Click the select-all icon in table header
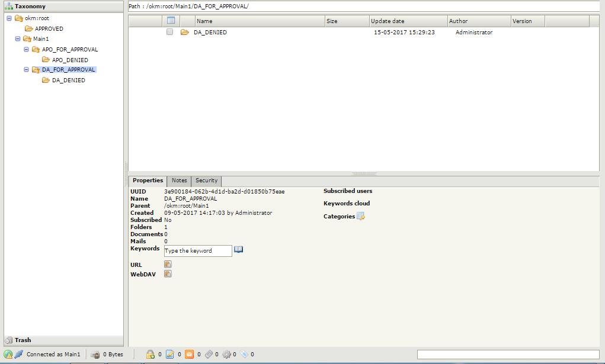This screenshot has width=605, height=364. click(x=171, y=21)
